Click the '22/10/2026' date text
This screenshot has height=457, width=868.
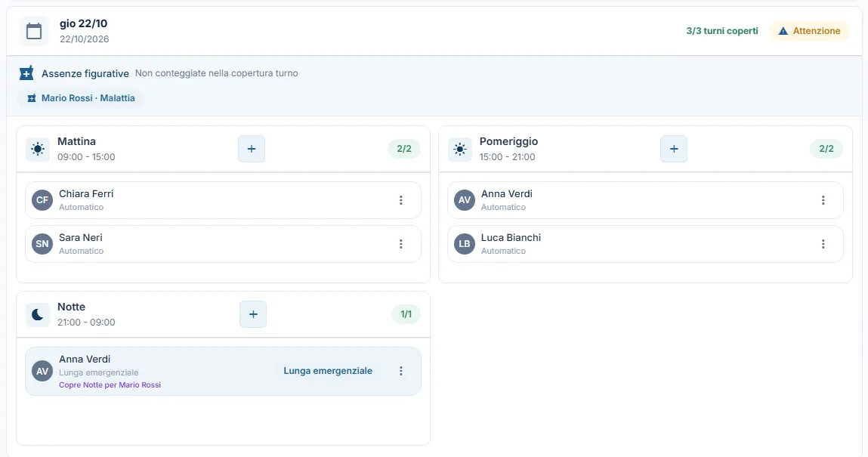(84, 39)
